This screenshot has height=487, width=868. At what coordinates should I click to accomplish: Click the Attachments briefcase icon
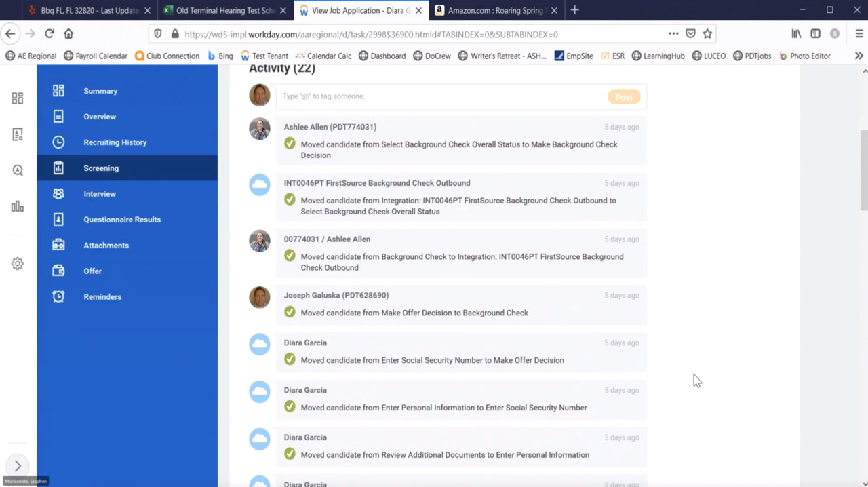pos(58,246)
